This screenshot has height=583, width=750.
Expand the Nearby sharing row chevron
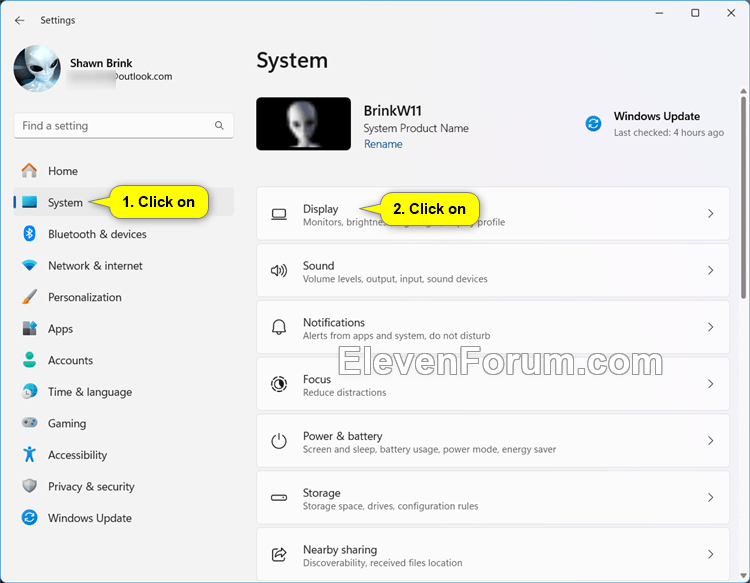710,554
